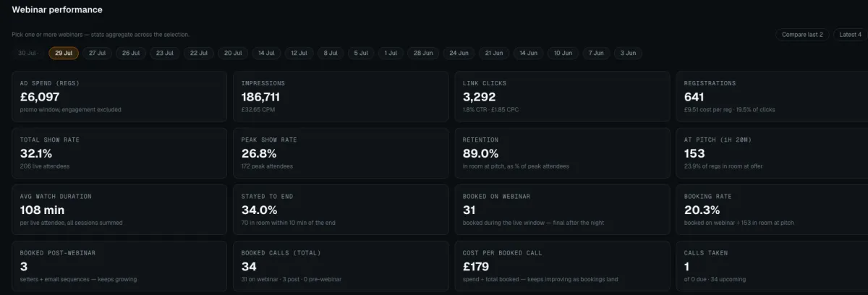The image size is (868, 295).
Task: Select the 5 Jul chip
Action: [361, 53]
